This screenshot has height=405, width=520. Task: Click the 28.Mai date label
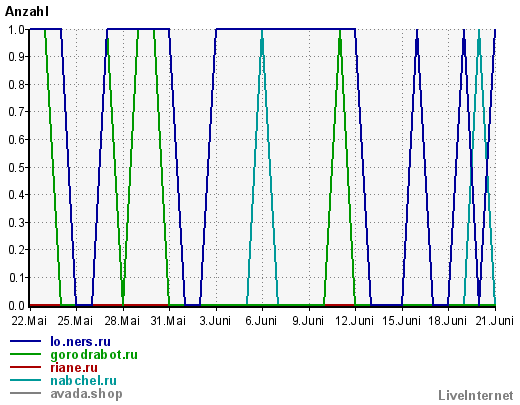point(122,321)
